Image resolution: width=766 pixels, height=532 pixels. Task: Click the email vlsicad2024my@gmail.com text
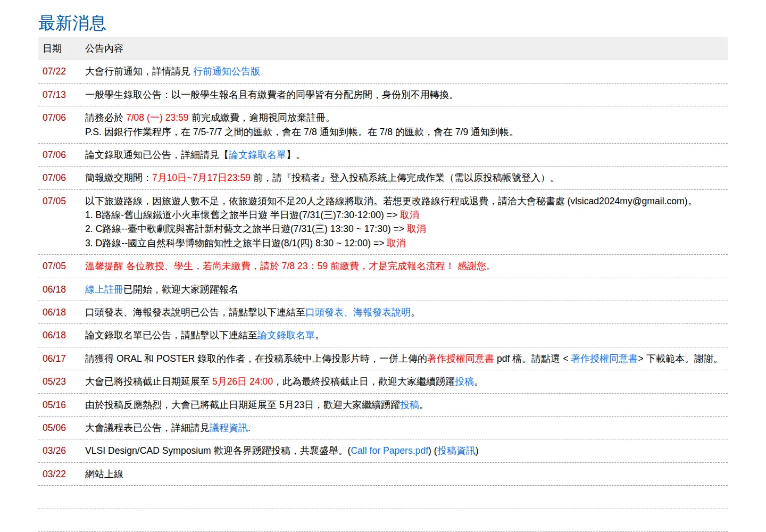(628, 201)
